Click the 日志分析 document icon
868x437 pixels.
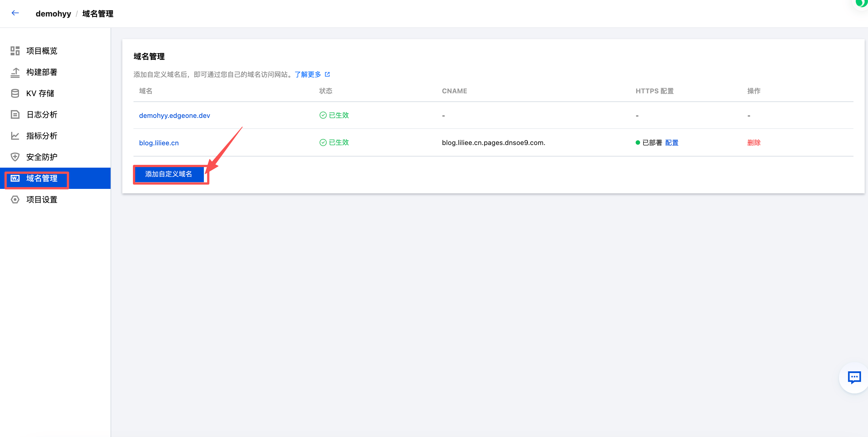pos(15,115)
